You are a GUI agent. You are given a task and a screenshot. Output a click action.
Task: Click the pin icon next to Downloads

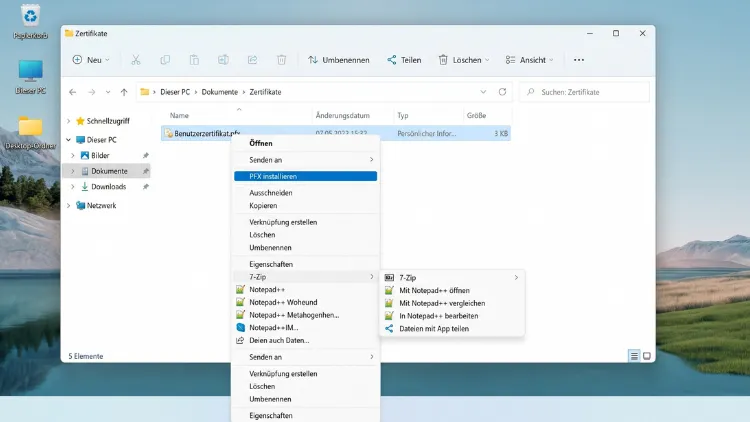click(x=146, y=187)
